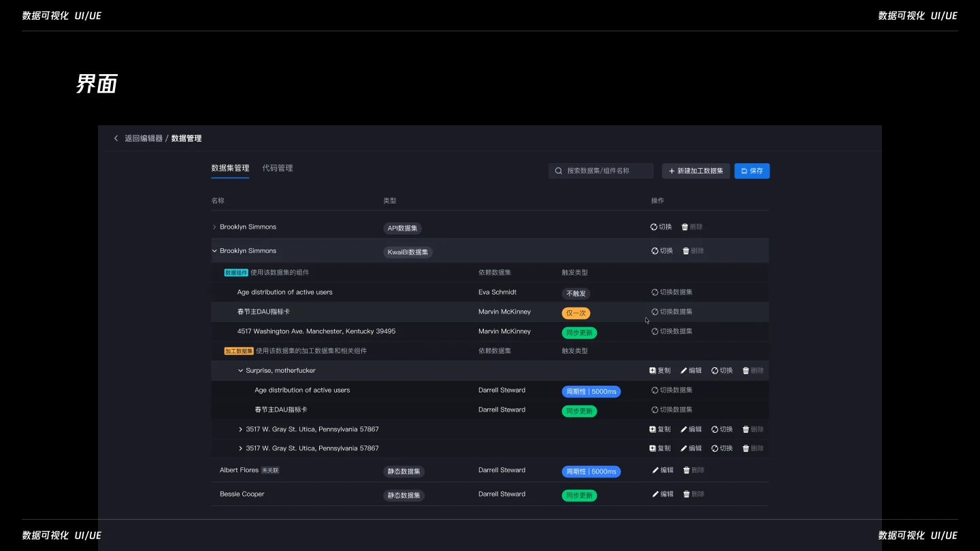Collapse the Surprise row expander
980x551 pixels.
click(x=240, y=371)
